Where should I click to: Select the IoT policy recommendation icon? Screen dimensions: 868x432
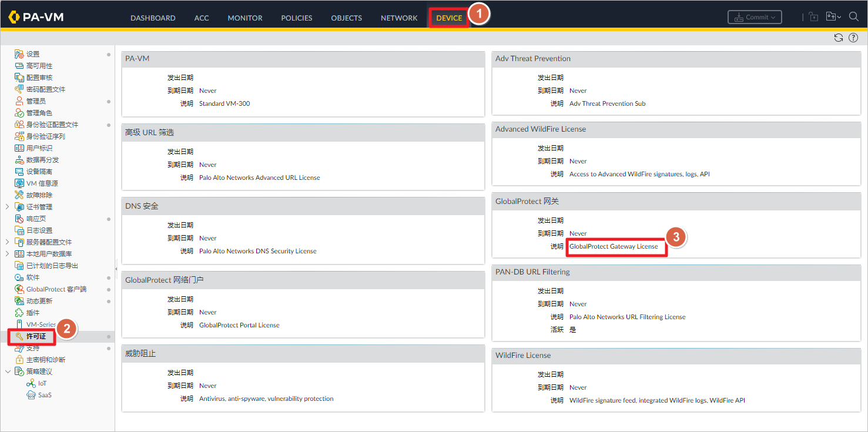(x=31, y=383)
